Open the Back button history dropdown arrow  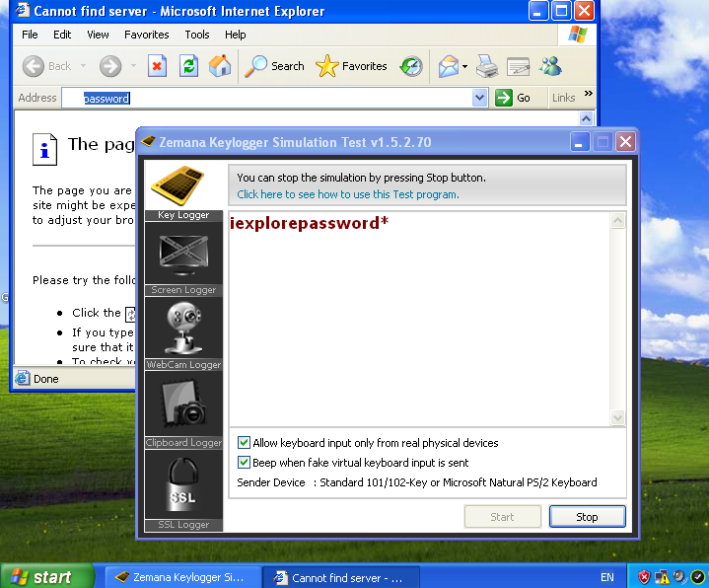[x=83, y=66]
